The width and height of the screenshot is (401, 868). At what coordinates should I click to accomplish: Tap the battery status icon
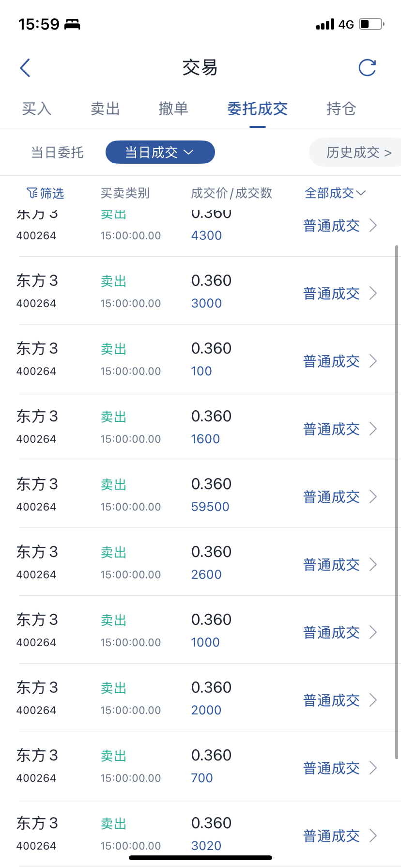click(x=371, y=24)
